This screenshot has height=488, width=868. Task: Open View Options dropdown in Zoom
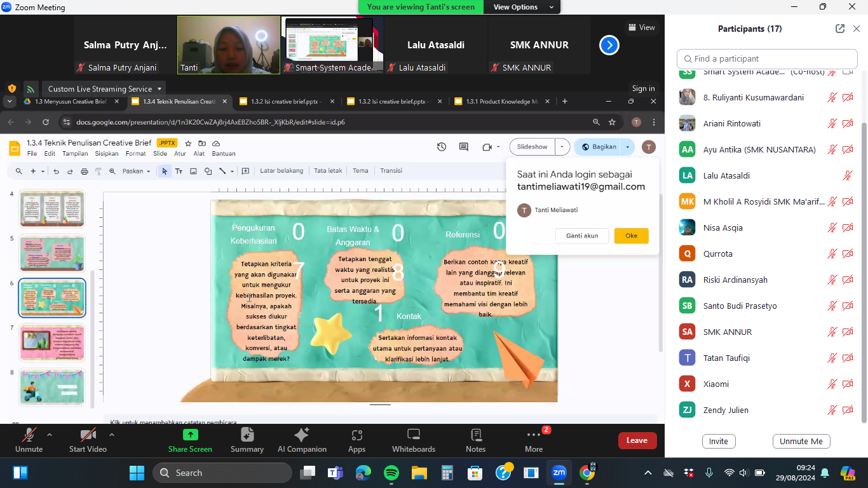tap(522, 7)
